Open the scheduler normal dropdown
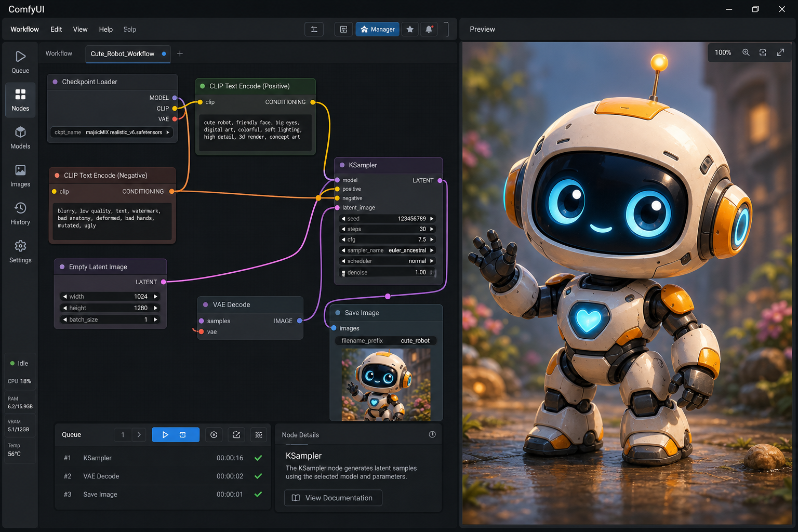The width and height of the screenshot is (798, 532). point(388,261)
